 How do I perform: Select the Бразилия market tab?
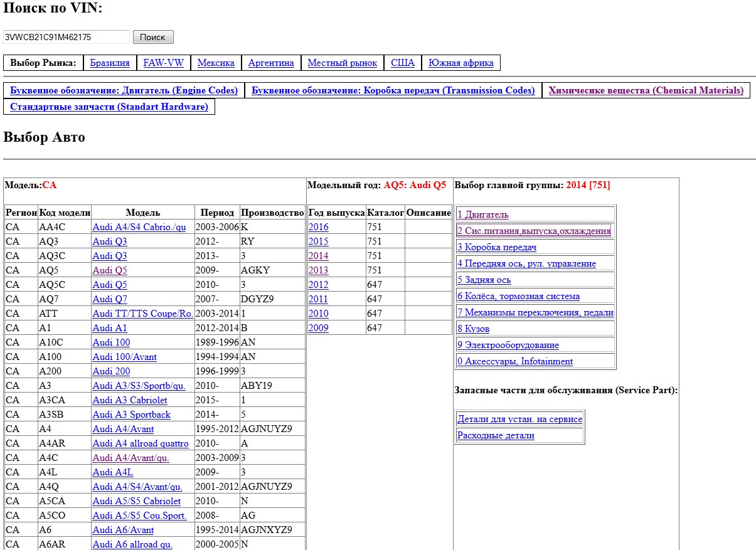[x=110, y=63]
